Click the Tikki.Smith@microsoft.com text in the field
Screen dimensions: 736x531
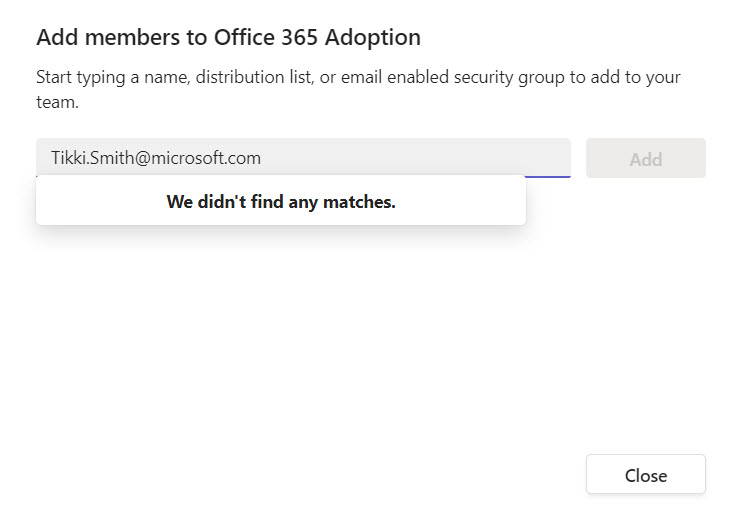pos(156,158)
